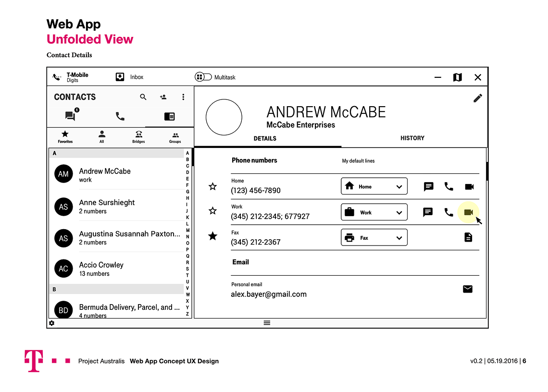Start video call to Home number
Screen dimensions: 548x392
click(x=469, y=187)
